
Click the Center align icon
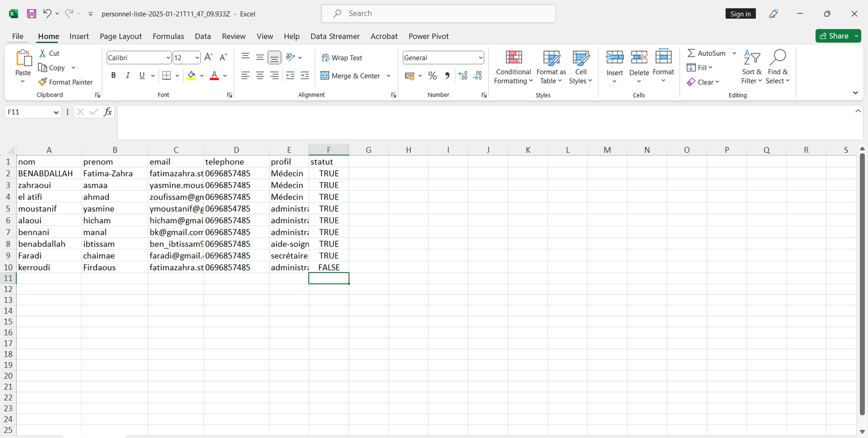[x=260, y=76]
